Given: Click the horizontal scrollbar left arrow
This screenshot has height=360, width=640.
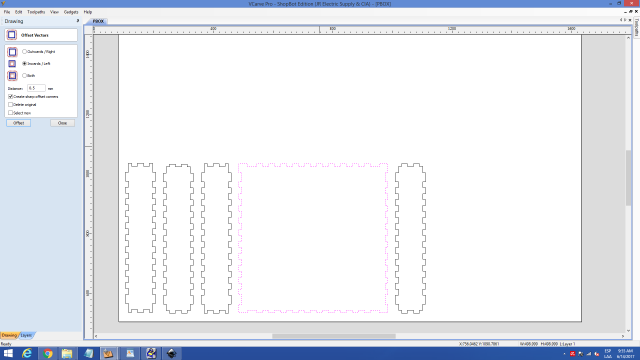Looking at the screenshot, I should pos(96,336).
